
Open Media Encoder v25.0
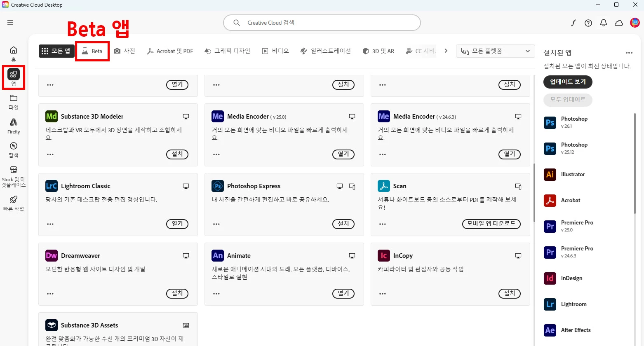coord(343,154)
